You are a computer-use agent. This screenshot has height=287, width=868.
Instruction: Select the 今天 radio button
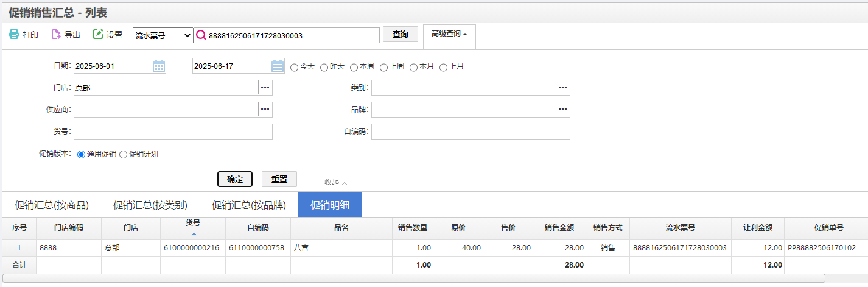click(295, 67)
